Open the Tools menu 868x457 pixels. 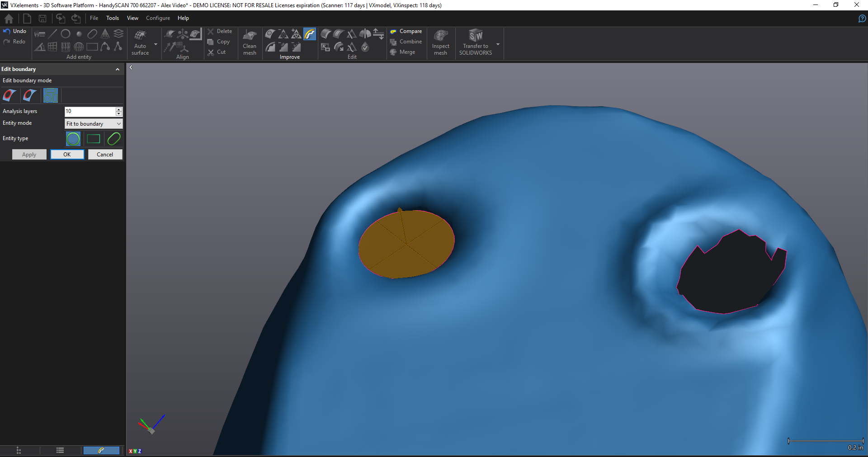[113, 18]
